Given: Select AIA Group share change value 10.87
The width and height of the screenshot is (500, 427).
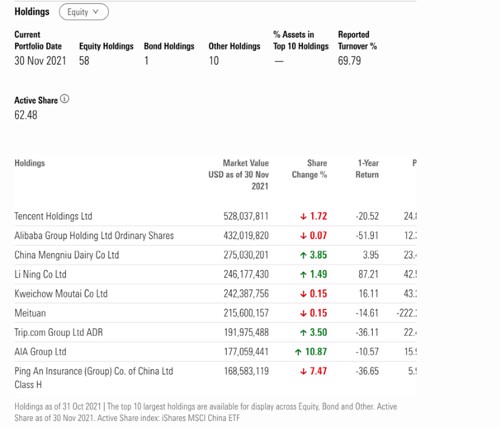Looking at the screenshot, I should click(316, 351).
